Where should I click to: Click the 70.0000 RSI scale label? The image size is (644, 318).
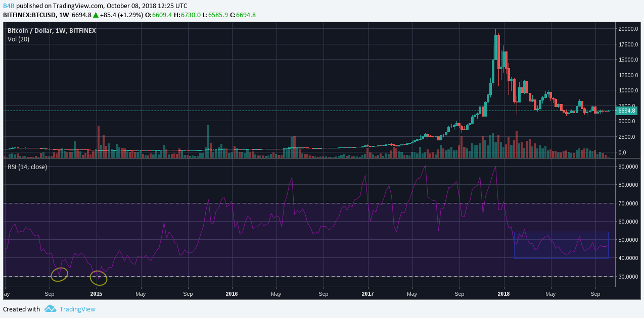[x=628, y=203]
